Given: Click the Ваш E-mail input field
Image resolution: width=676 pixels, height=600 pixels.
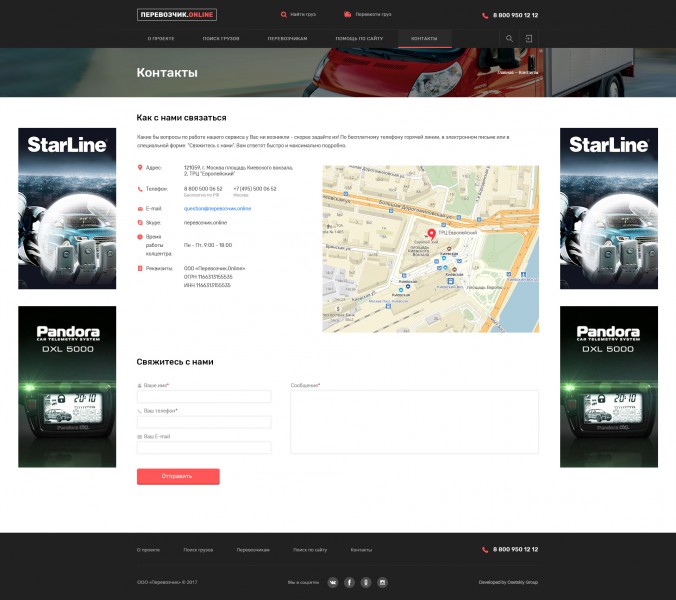Looking at the screenshot, I should tap(204, 447).
